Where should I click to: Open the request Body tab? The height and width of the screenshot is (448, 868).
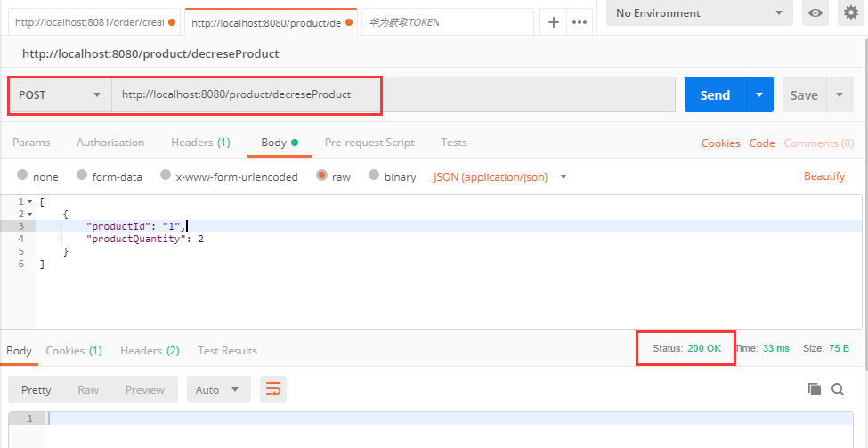280,143
